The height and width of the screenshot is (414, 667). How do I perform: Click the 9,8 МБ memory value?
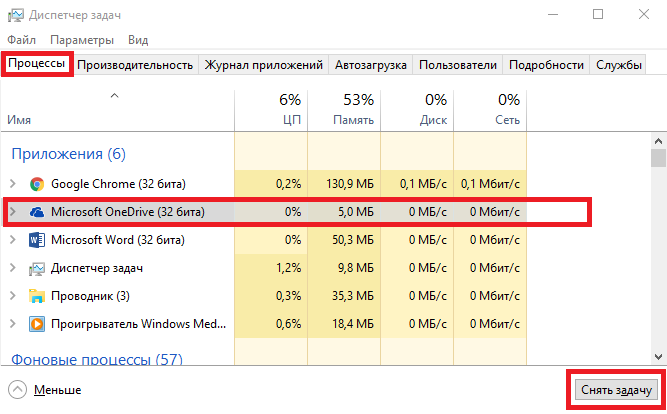tap(356, 268)
